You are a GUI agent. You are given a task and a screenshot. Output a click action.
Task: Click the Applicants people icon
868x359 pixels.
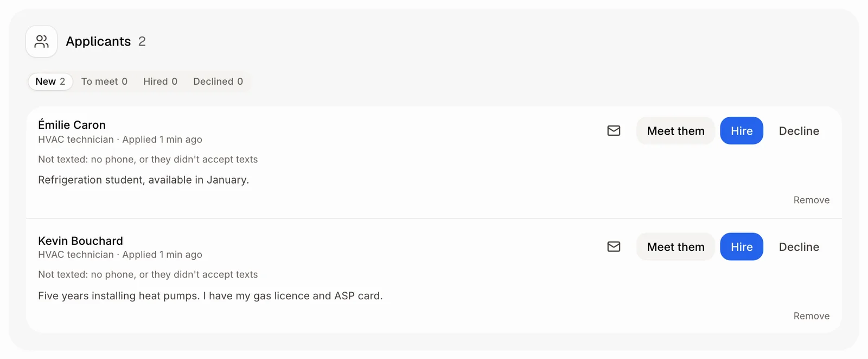42,41
